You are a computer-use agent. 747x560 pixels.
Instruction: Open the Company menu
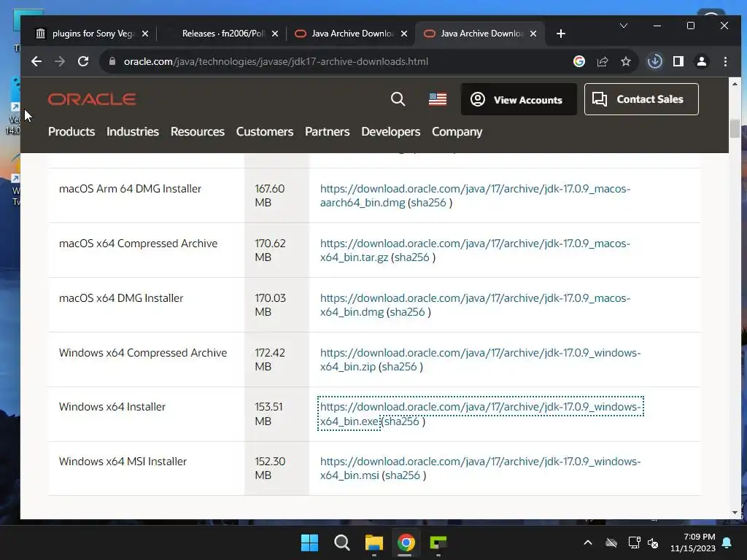pyautogui.click(x=457, y=131)
